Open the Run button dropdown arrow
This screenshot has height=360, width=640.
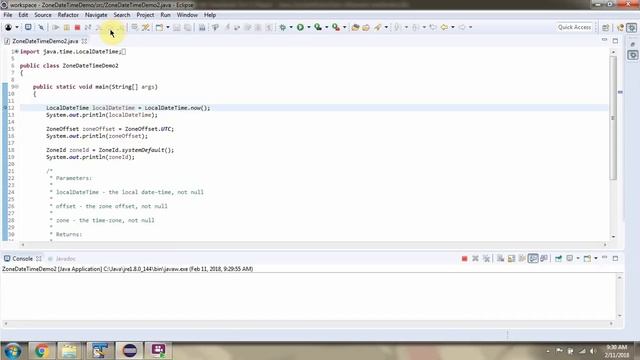click(x=309, y=27)
